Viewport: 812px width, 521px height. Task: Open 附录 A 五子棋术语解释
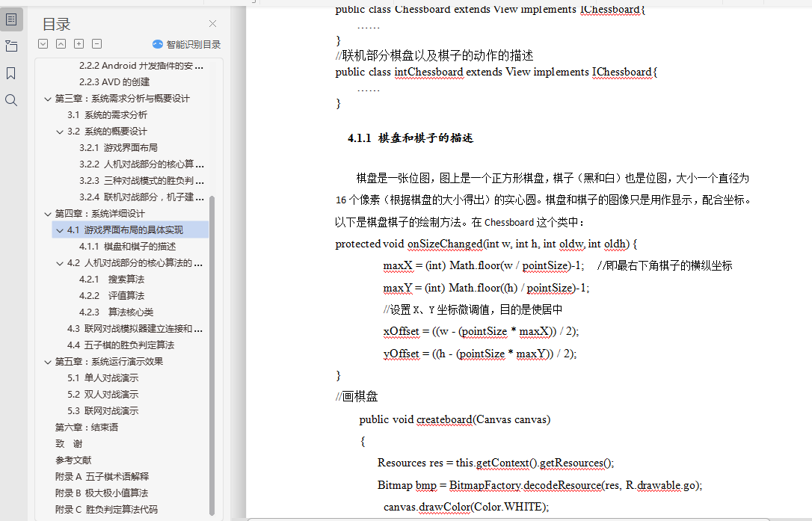(x=102, y=476)
